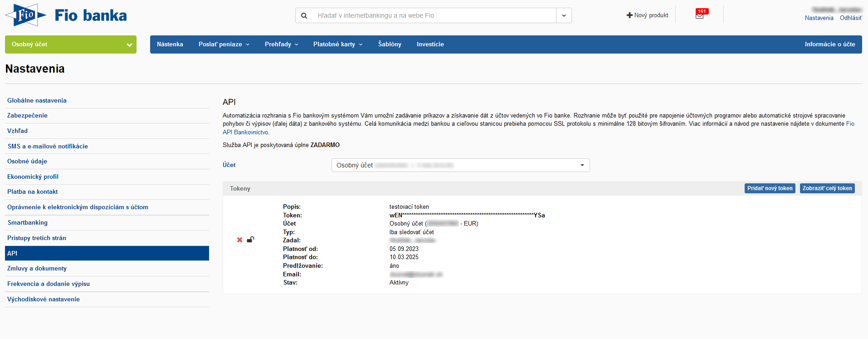868x339 pixels.
Task: Go to Nástenka in navigation bar
Action: tap(170, 44)
